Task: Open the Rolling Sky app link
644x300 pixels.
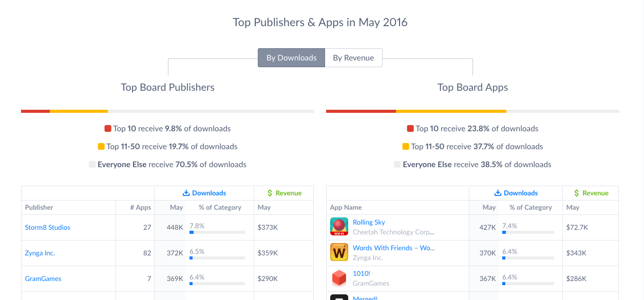Action: click(369, 222)
